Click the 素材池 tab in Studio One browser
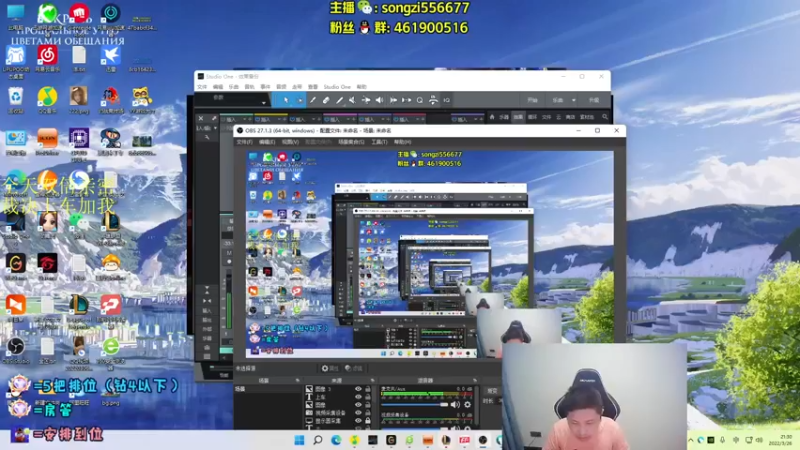The image size is (800, 450). click(587, 117)
